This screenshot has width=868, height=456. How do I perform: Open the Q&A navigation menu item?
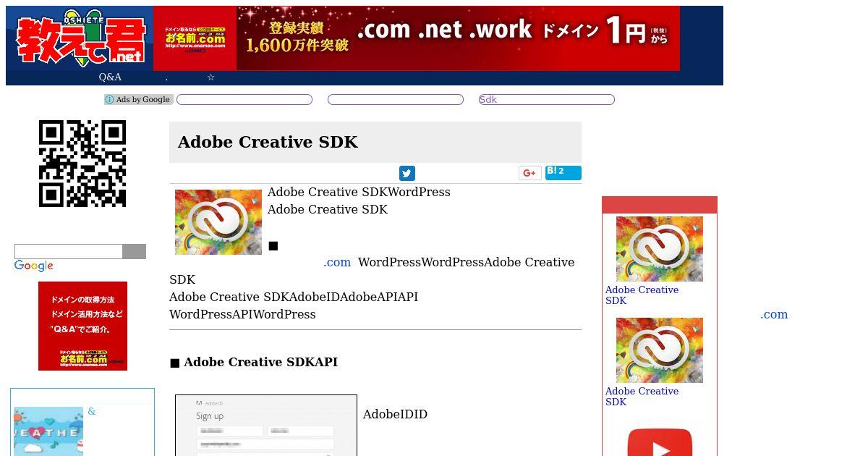(x=110, y=77)
